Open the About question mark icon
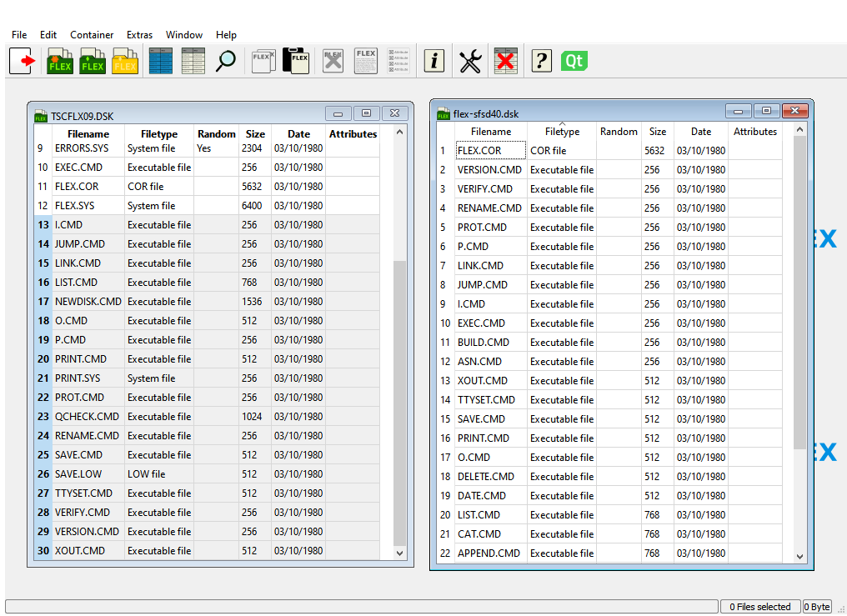The image size is (847, 616). [x=541, y=61]
